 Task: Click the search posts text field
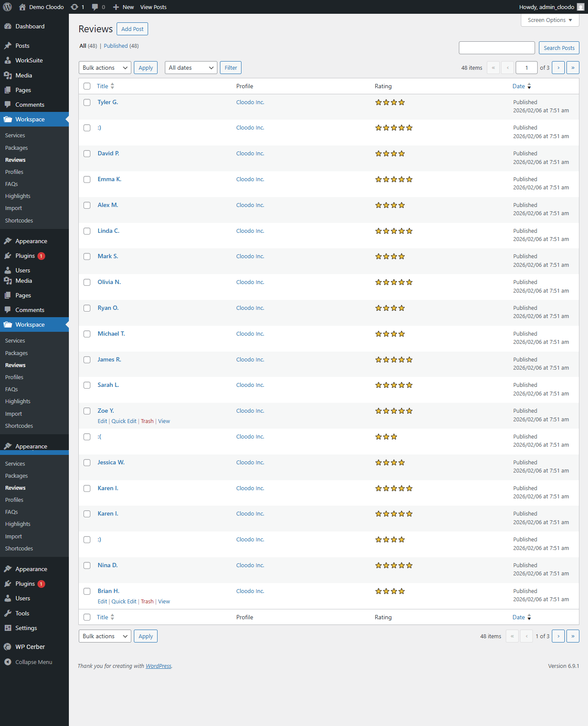497,48
